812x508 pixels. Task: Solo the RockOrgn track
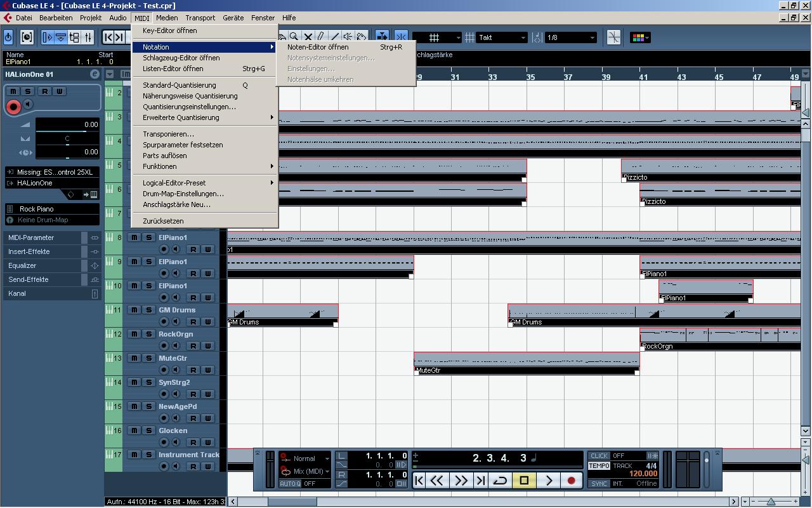click(148, 334)
